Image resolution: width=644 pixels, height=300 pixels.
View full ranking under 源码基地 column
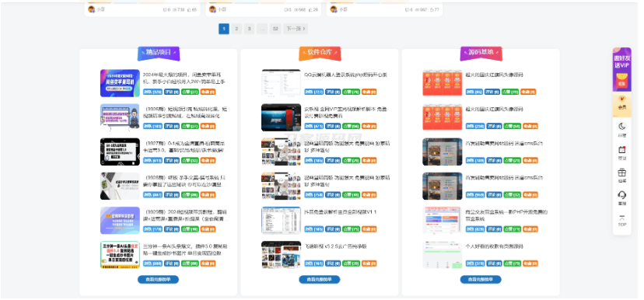pyautogui.click(x=481, y=280)
